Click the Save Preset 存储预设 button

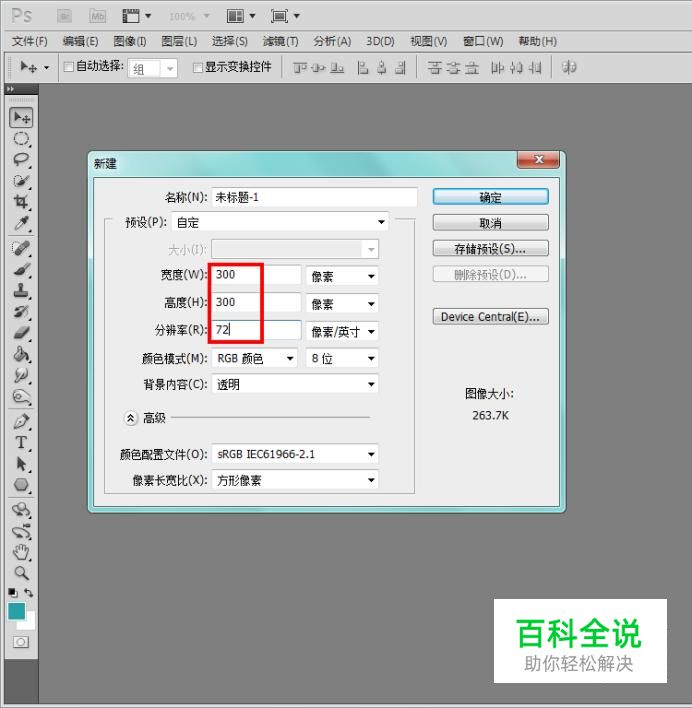(491, 248)
